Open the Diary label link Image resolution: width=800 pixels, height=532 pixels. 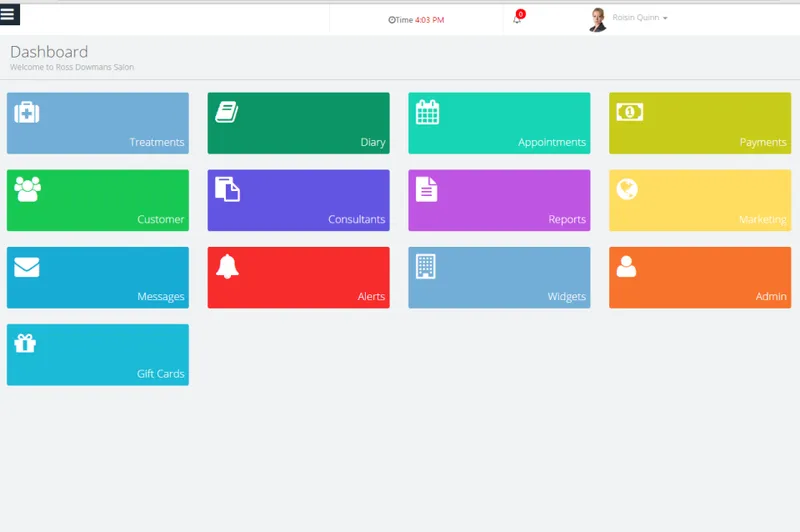tap(373, 142)
